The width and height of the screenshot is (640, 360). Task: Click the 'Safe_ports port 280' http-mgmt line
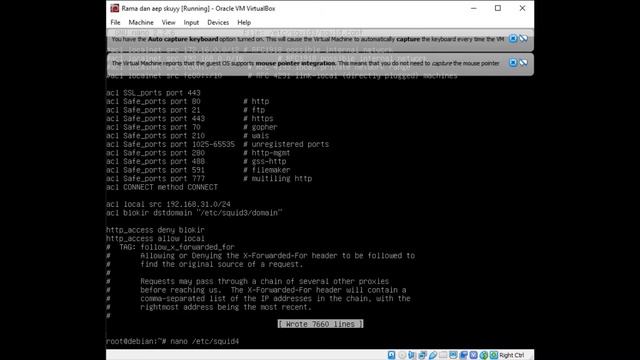[x=198, y=153]
